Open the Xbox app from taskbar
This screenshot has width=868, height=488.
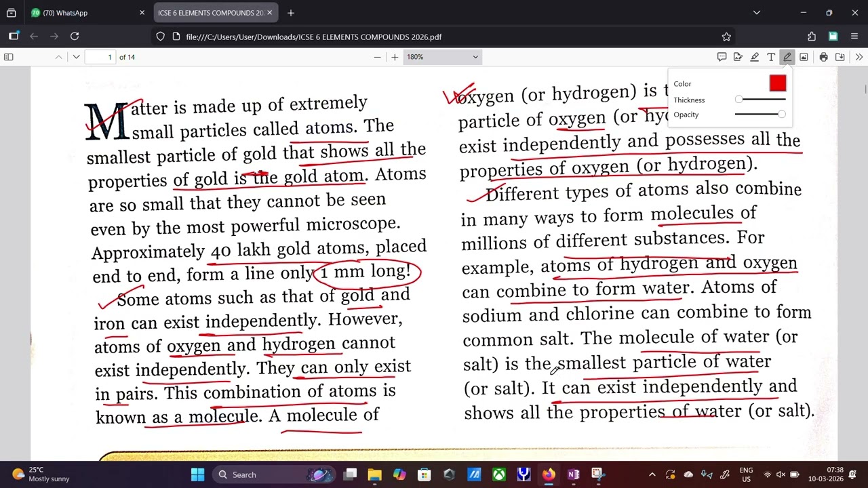pos(498,474)
